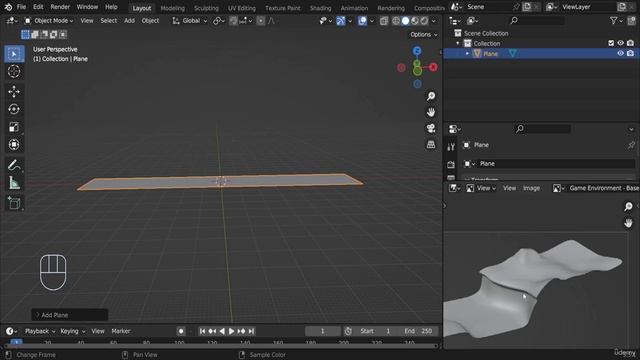640x360 pixels.
Task: Select the Scale tool
Action: 14,127
